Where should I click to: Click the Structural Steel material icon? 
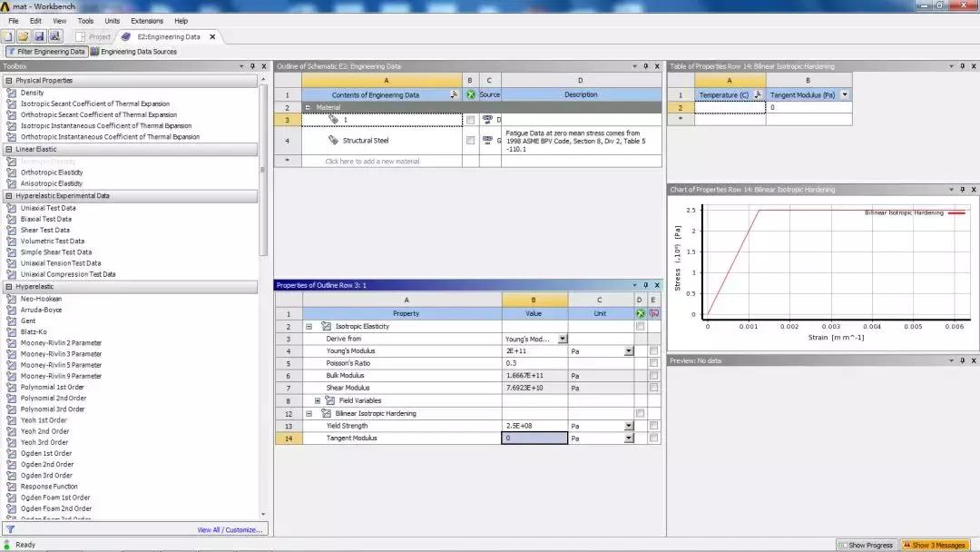point(334,141)
